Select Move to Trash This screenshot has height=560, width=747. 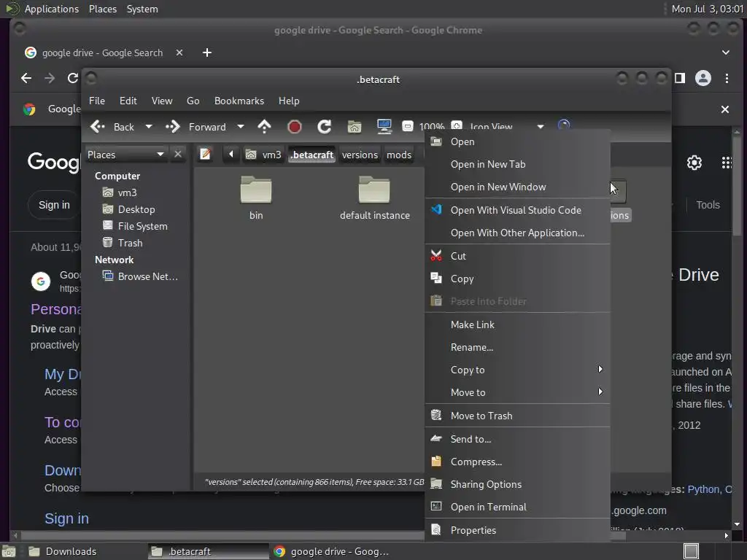coord(517,416)
